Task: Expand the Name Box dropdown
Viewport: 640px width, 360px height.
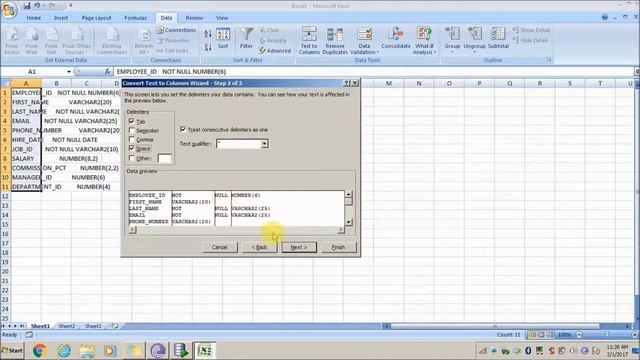Action: click(69, 72)
